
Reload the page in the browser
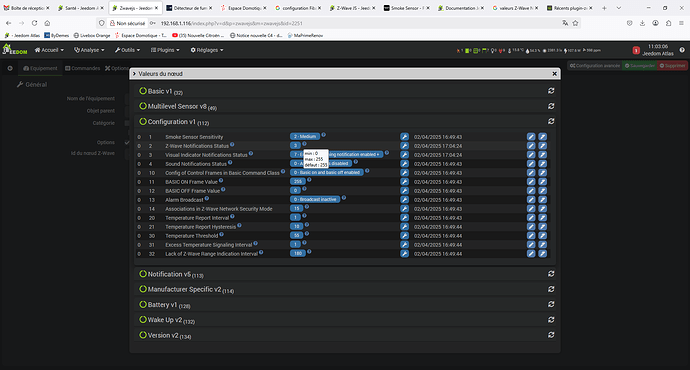coord(34,23)
